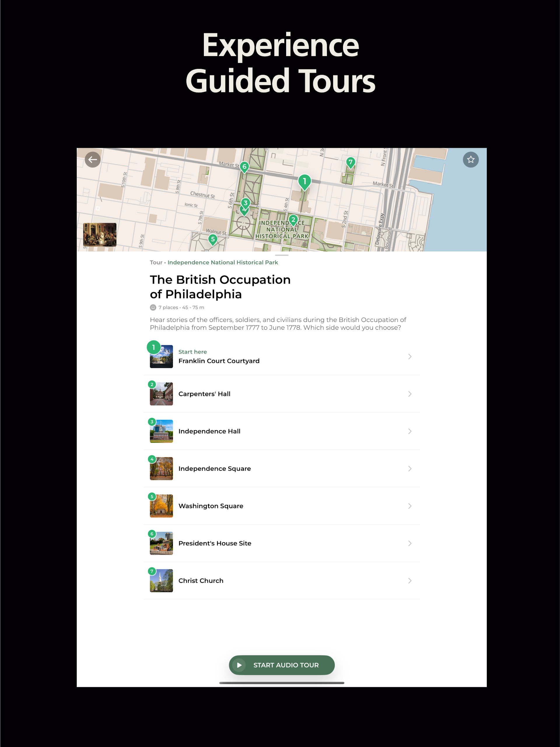The height and width of the screenshot is (747, 560).
Task: Open the Carpenters' Hall chevron
Action: pos(410,394)
